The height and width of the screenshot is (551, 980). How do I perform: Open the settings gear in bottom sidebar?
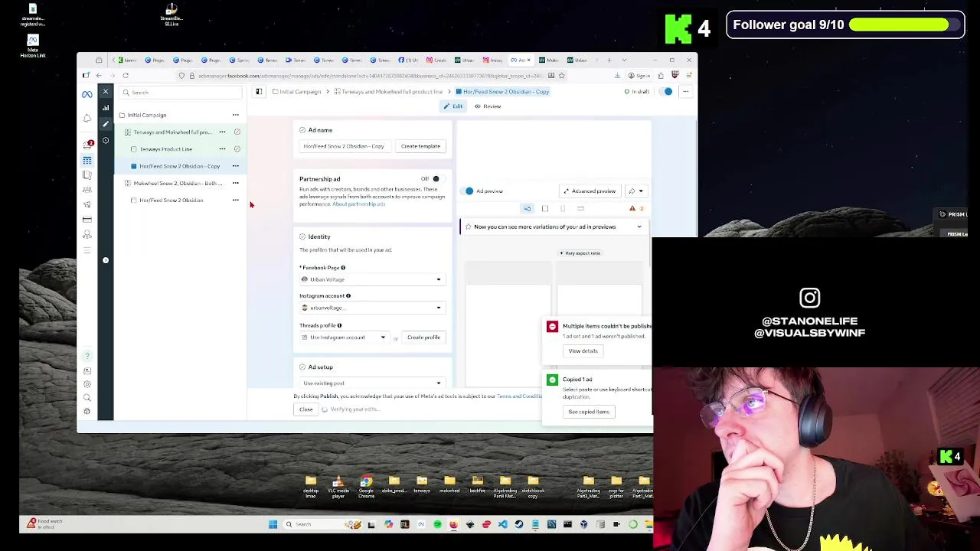[87, 384]
